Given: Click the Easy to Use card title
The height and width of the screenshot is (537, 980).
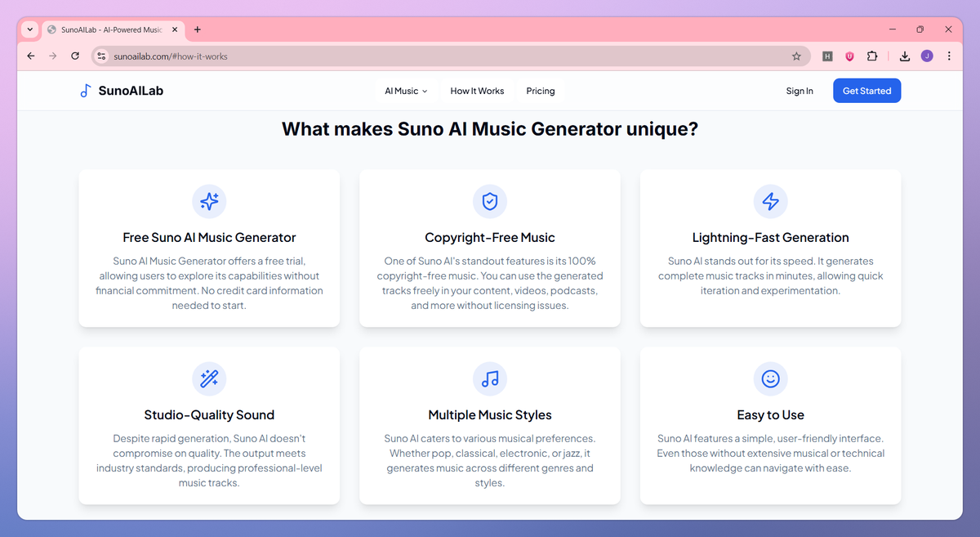Looking at the screenshot, I should (x=770, y=415).
